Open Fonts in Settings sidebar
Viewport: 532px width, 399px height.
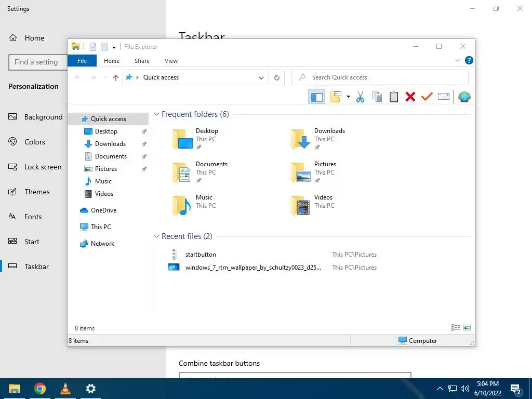pos(33,217)
